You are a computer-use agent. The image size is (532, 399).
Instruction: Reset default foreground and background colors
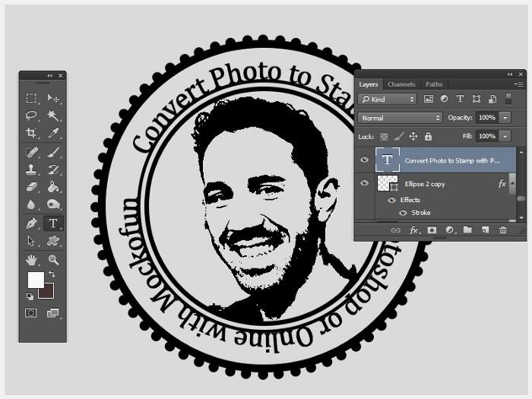pos(30,297)
